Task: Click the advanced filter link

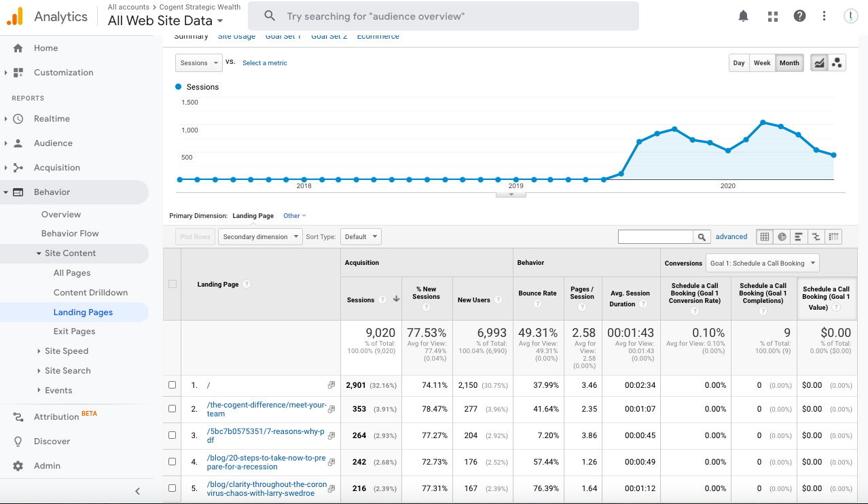Action: pyautogui.click(x=731, y=236)
